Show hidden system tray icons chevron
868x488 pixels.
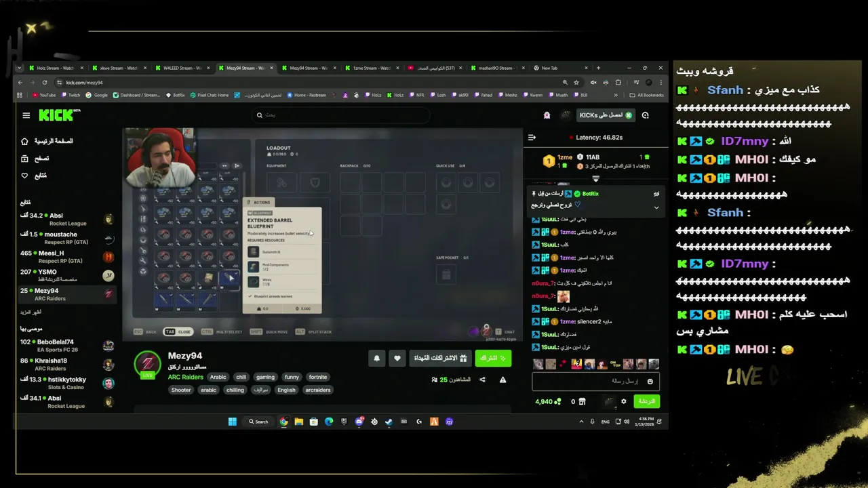pyautogui.click(x=581, y=422)
